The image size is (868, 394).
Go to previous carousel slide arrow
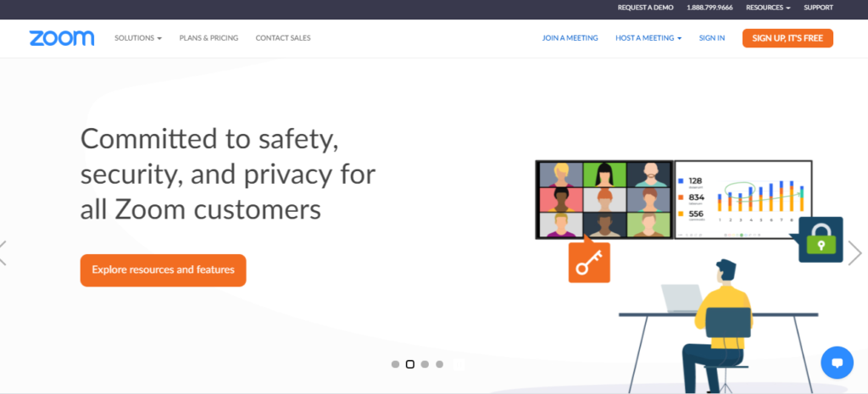(3, 252)
